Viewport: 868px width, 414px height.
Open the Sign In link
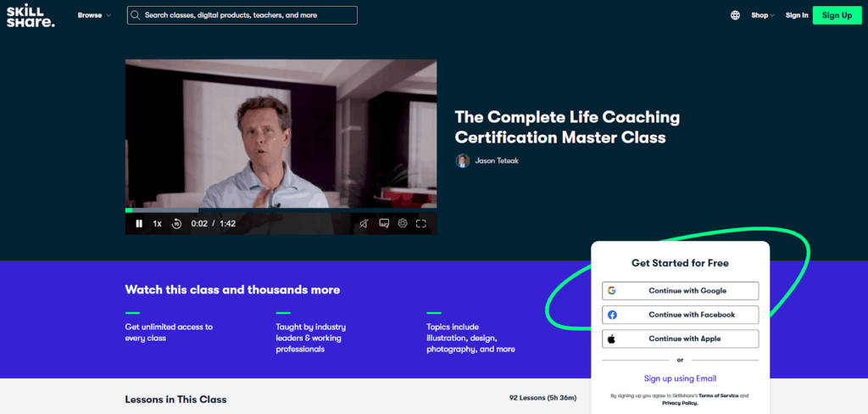(797, 15)
